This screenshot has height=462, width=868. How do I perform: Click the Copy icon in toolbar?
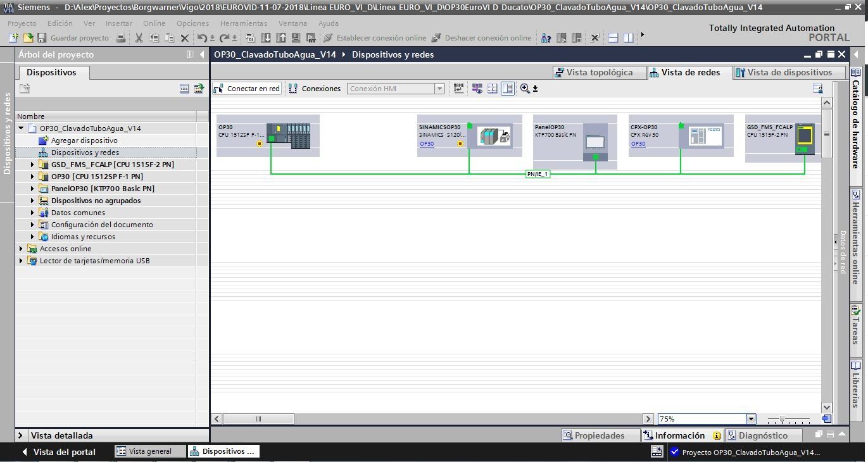tap(154, 38)
